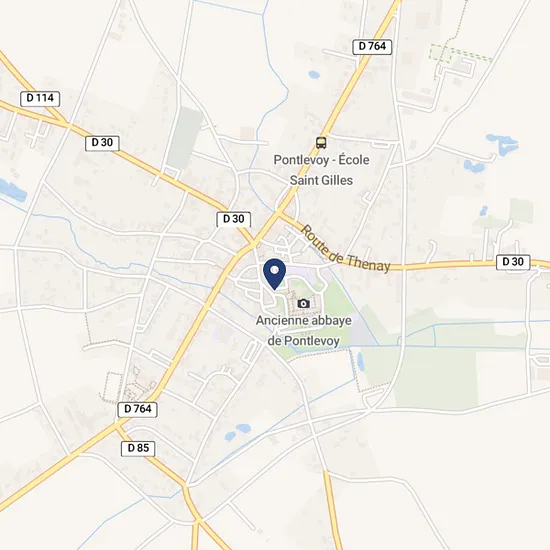
Task: Select the bus stop icon above Pontlevoy - École
Action: tap(321, 143)
